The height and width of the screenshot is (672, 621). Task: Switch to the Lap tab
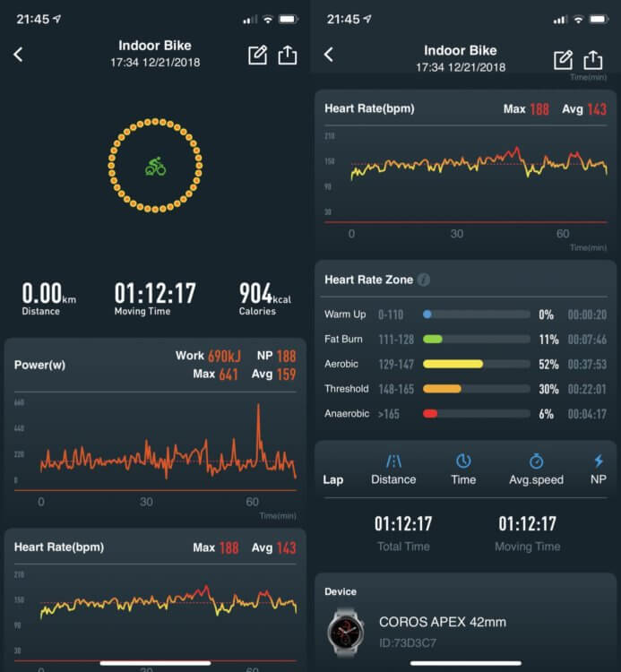pyautogui.click(x=333, y=479)
